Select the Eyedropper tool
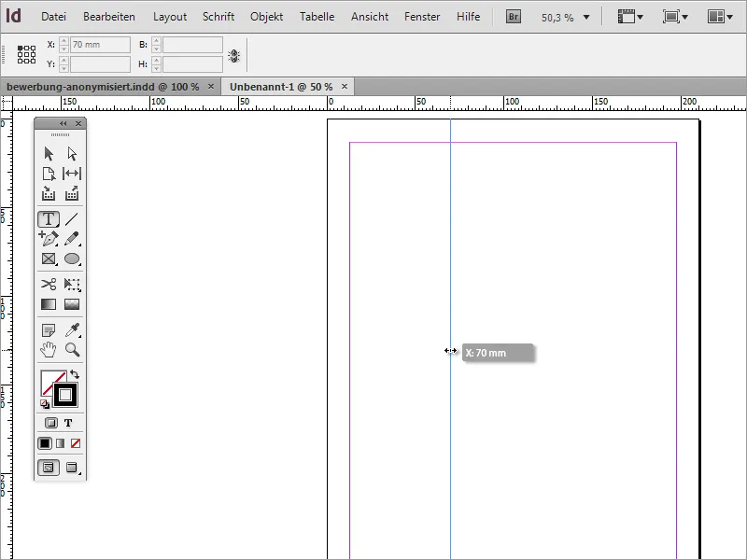Viewport: 747px width, 560px height. [x=72, y=329]
